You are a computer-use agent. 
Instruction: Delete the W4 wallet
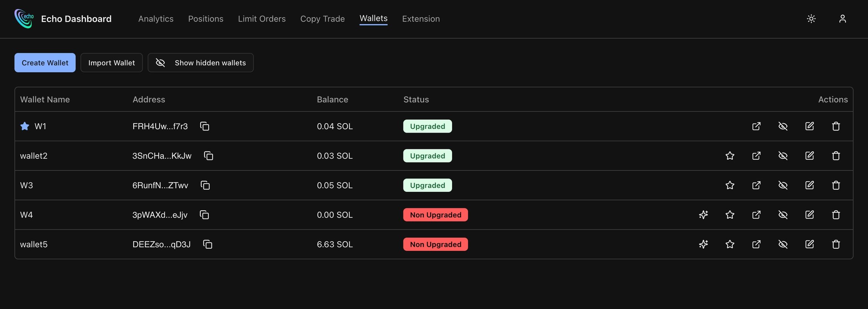(x=836, y=215)
